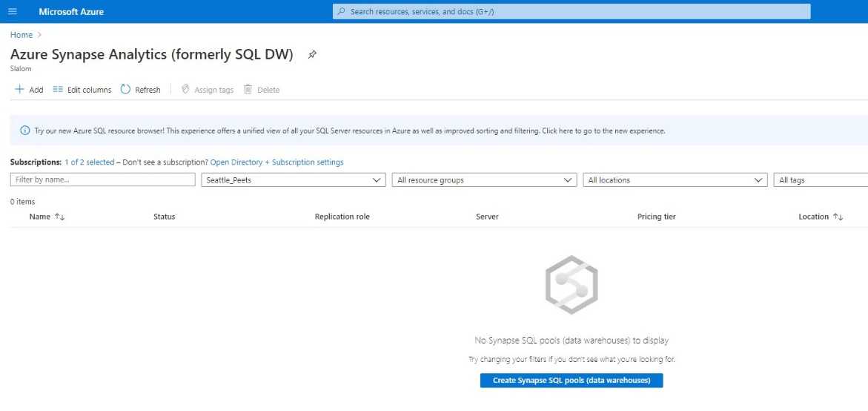
Task: Click the Replication role column header
Action: point(342,217)
